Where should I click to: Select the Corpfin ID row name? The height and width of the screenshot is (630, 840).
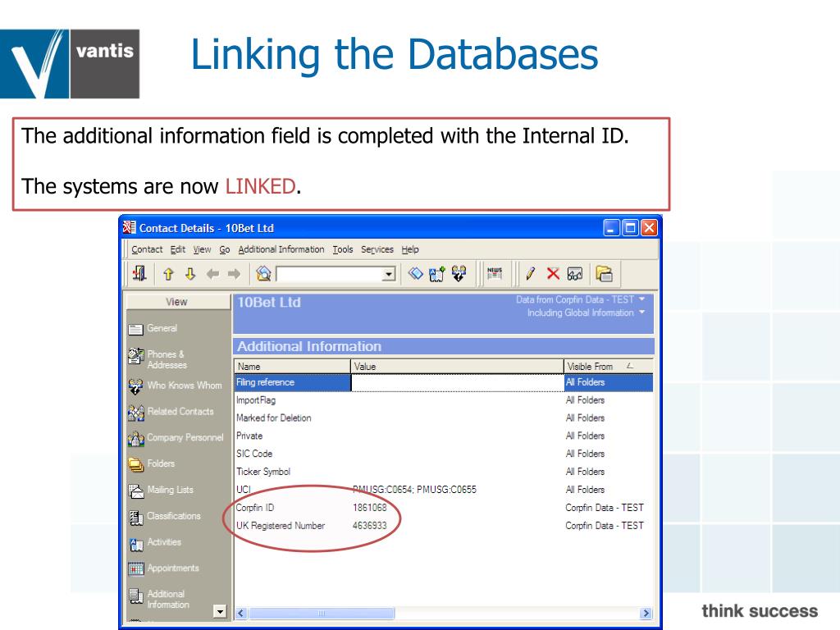pyautogui.click(x=255, y=507)
